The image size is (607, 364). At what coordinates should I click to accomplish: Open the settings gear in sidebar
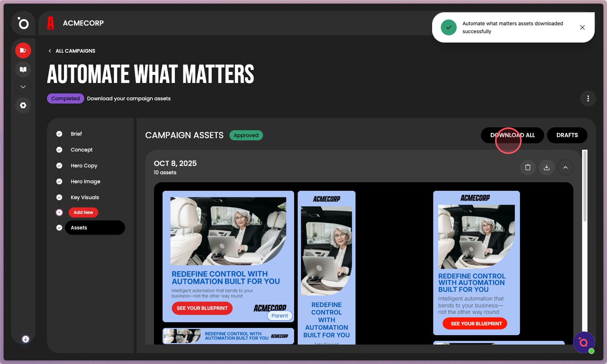tap(23, 105)
